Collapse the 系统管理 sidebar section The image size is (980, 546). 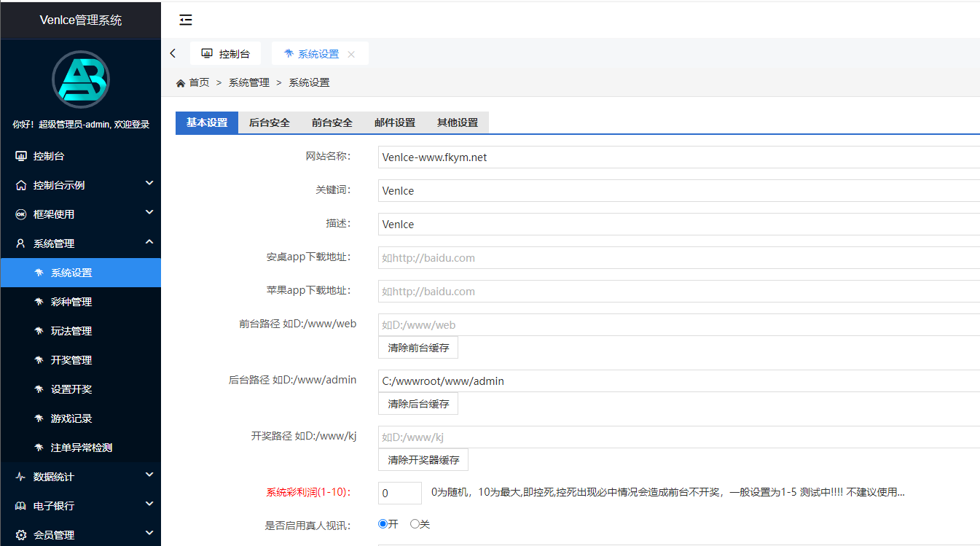[80, 243]
